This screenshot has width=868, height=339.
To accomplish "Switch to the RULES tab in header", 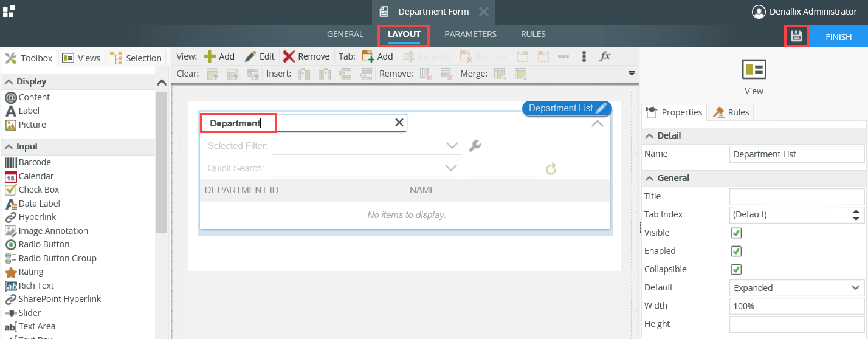I will pyautogui.click(x=533, y=34).
